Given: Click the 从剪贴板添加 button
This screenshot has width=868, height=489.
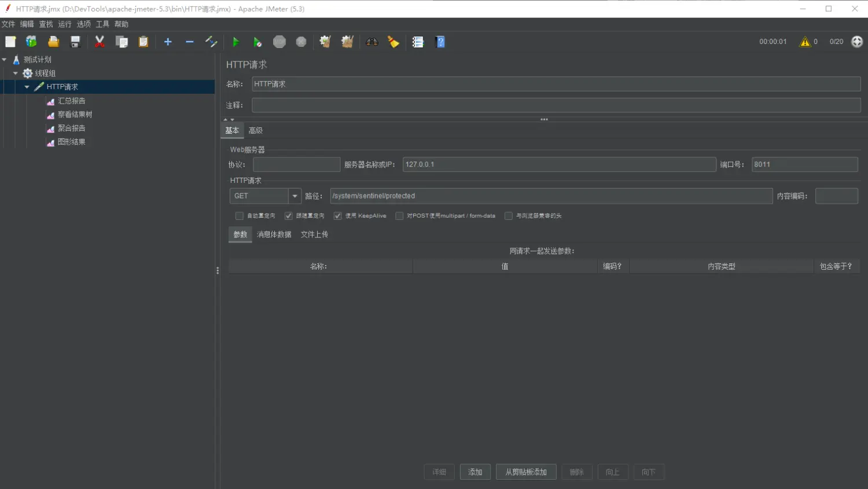Looking at the screenshot, I should pos(526,472).
